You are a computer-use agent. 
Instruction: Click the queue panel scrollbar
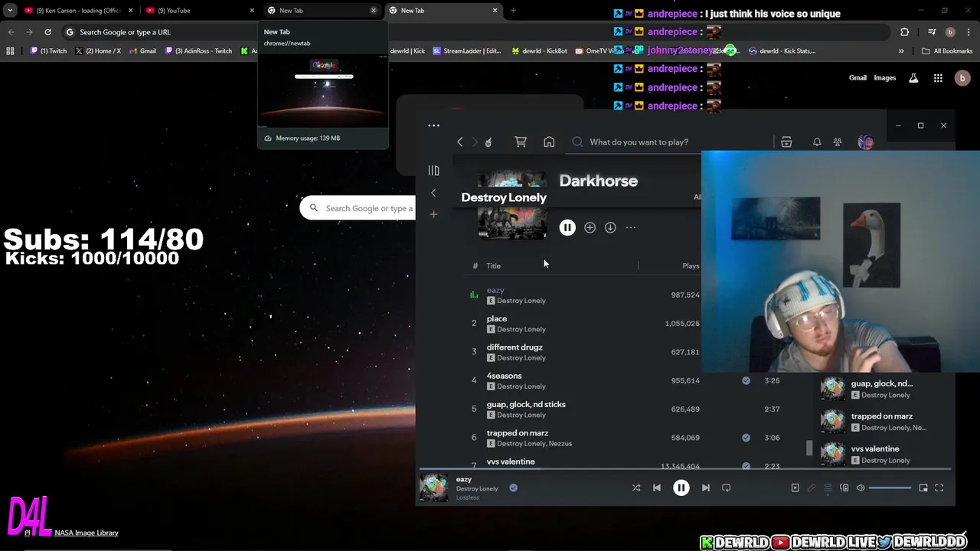(808, 448)
